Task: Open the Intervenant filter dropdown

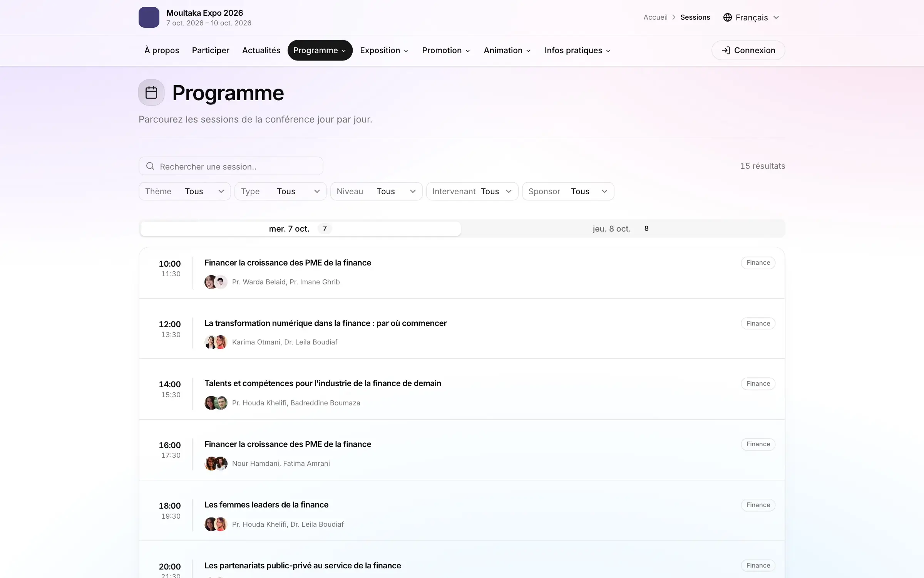Action: [472, 192]
